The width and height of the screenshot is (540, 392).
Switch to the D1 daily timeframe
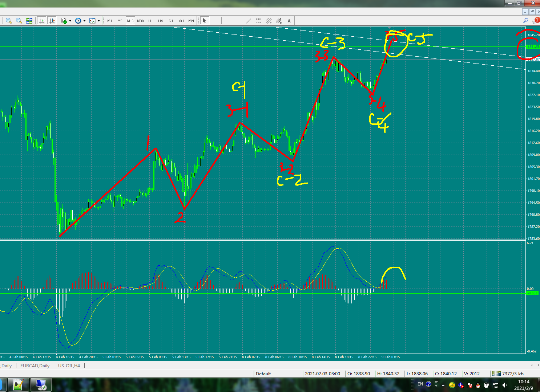pyautogui.click(x=171, y=21)
